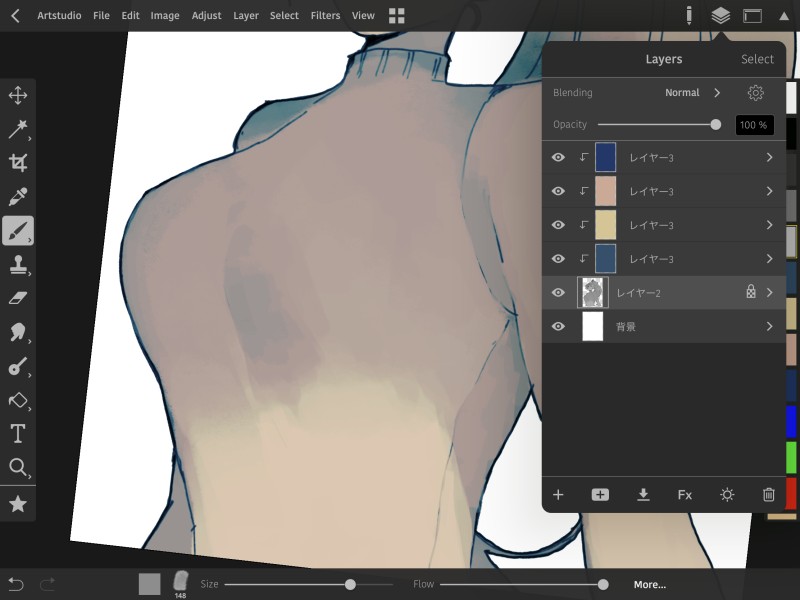Screen dimensions: 800x600
Task: Expand options for 背景 layer
Action: coord(769,326)
